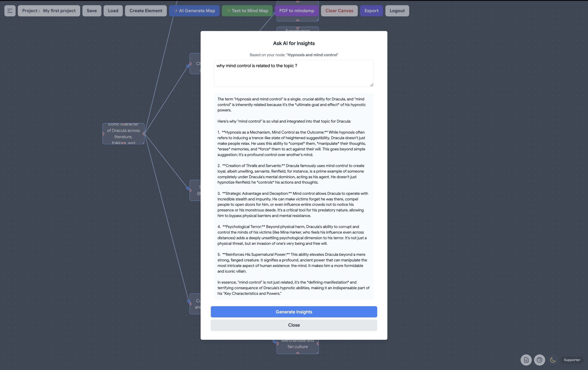Open the notes document icon
The image size is (588, 370).
point(526,360)
